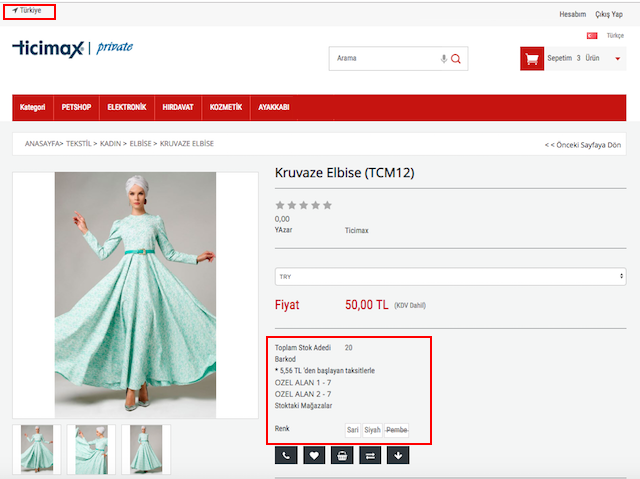The width and height of the screenshot is (640, 479).
Task: Select the Siyah color option
Action: point(372,430)
